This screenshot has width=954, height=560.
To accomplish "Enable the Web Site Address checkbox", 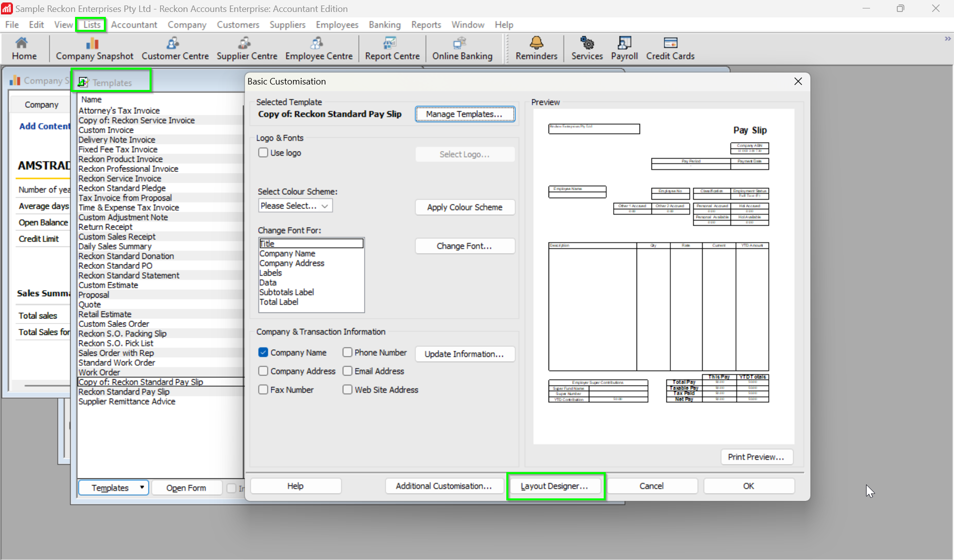I will point(347,390).
